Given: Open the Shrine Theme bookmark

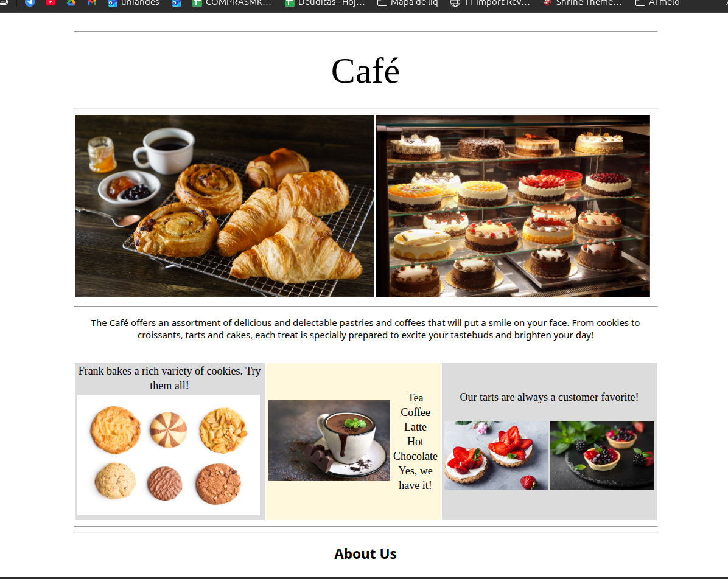Looking at the screenshot, I should [x=582, y=3].
